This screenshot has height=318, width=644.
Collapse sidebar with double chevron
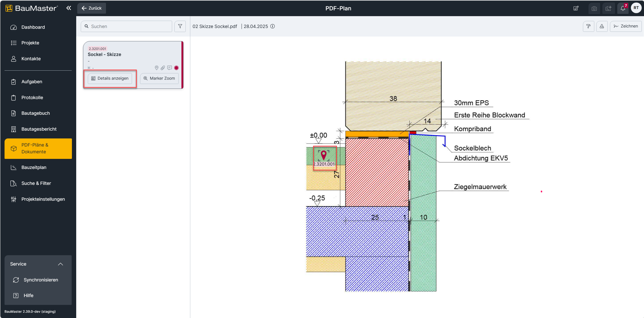(x=69, y=8)
